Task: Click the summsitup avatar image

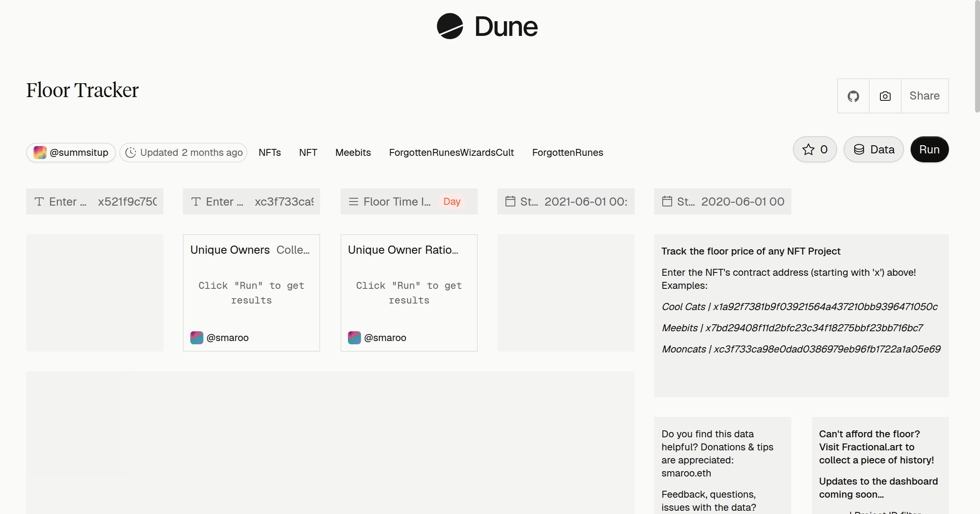Action: [x=40, y=153]
